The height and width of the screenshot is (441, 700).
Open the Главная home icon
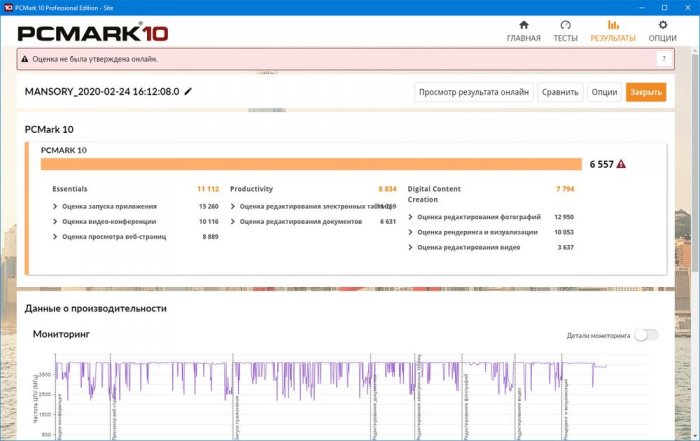[523, 25]
